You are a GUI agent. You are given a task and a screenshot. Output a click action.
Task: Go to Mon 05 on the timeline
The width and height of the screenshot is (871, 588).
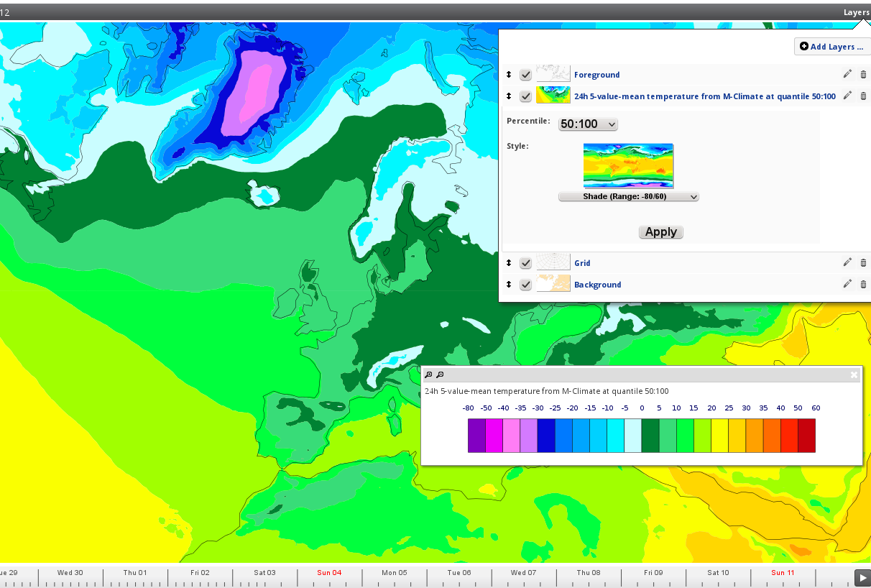394,572
